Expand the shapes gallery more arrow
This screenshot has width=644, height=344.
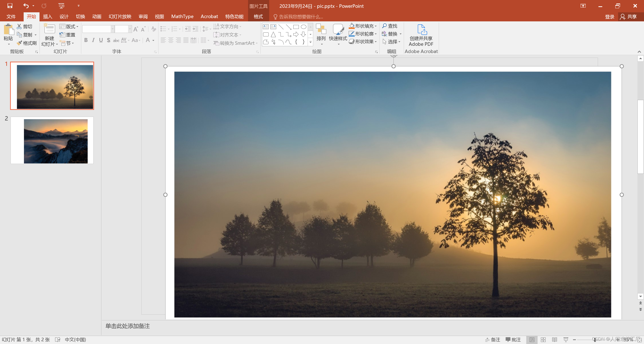(310, 42)
